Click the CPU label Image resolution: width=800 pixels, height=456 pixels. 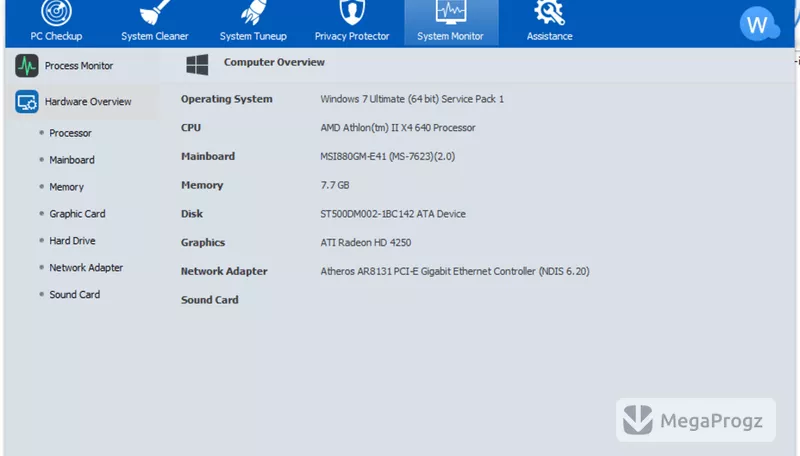tap(191, 128)
